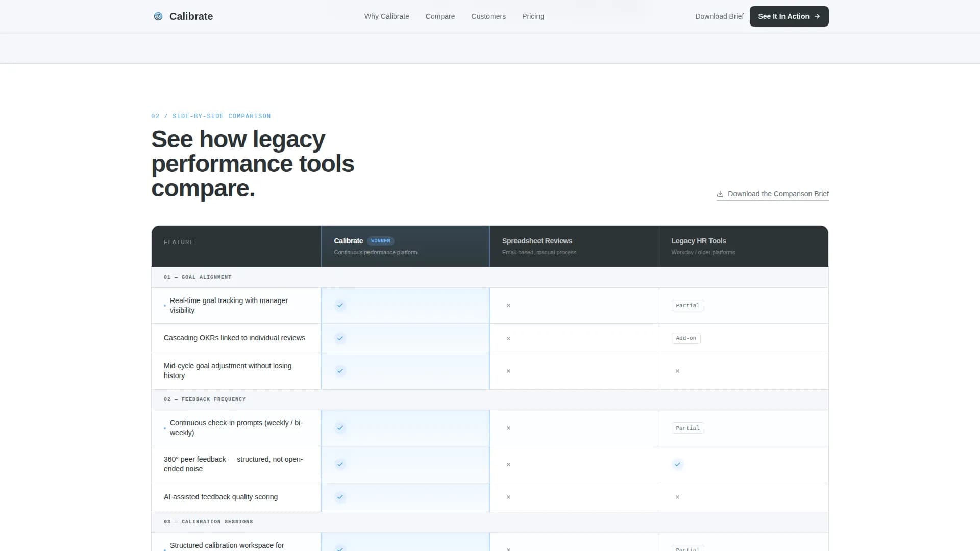Click the arrow icon in See It In Action

(817, 16)
